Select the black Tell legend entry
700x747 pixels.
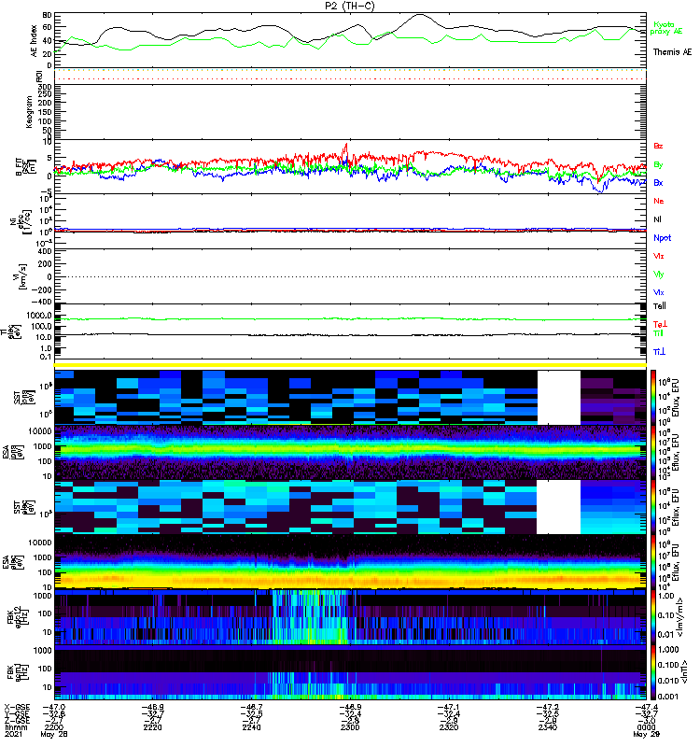point(660,306)
